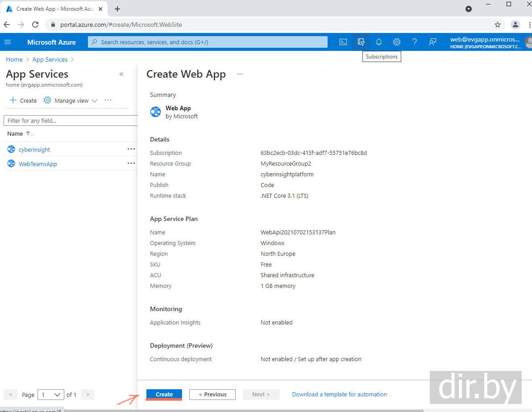Viewport: 532px width, 412px height.
Task: Click the Directories and Subscriptions filter icon
Action: (361, 42)
